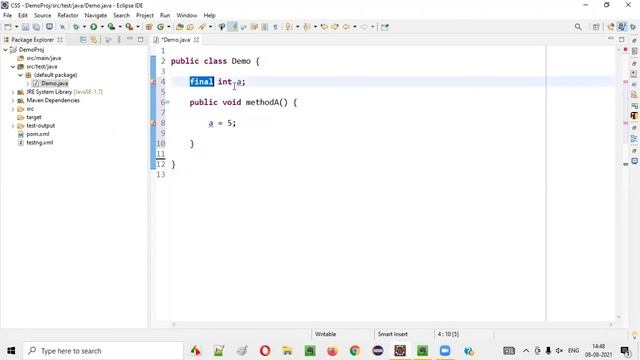640x360 pixels.
Task: Click the New file toolbar icon
Action: pos(8,27)
